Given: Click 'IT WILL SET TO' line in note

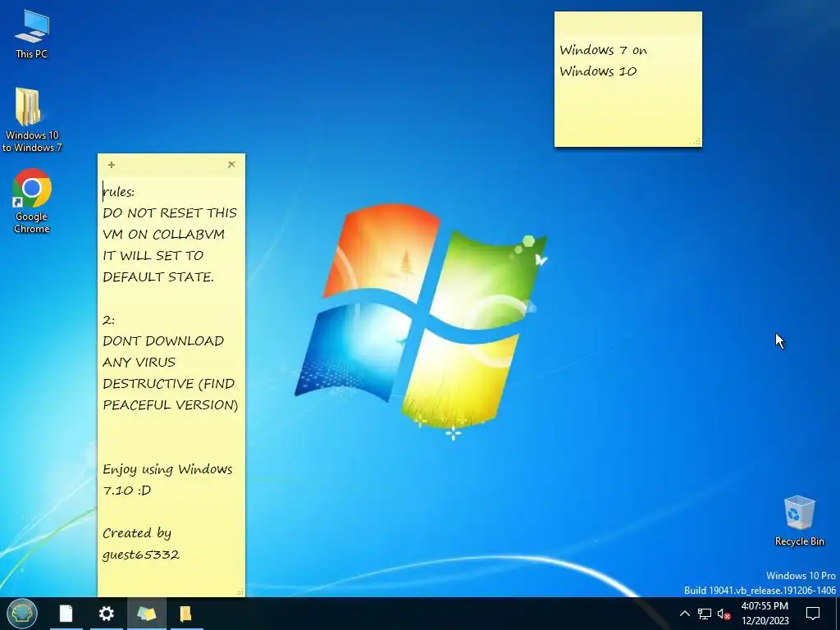Looking at the screenshot, I should tap(153, 256).
